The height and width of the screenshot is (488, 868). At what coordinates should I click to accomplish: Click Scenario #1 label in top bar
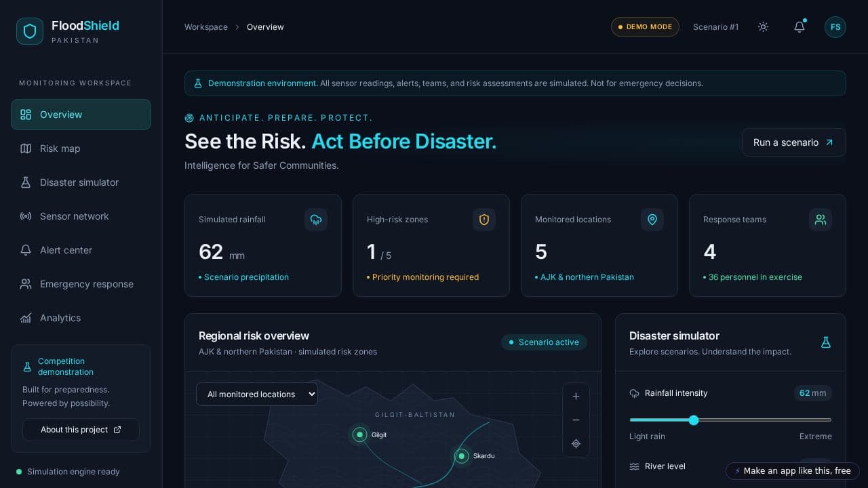(x=715, y=27)
